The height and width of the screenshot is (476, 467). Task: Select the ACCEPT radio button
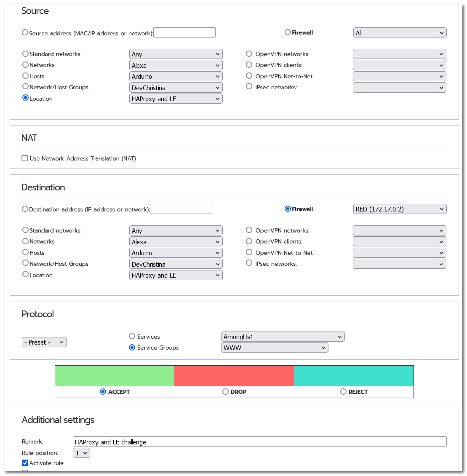click(103, 392)
